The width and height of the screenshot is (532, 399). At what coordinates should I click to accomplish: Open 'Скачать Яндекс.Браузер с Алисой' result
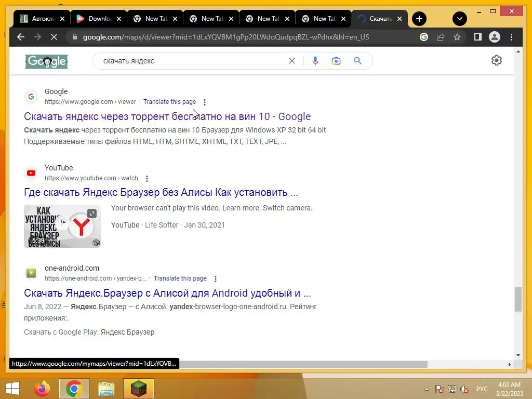tap(167, 293)
